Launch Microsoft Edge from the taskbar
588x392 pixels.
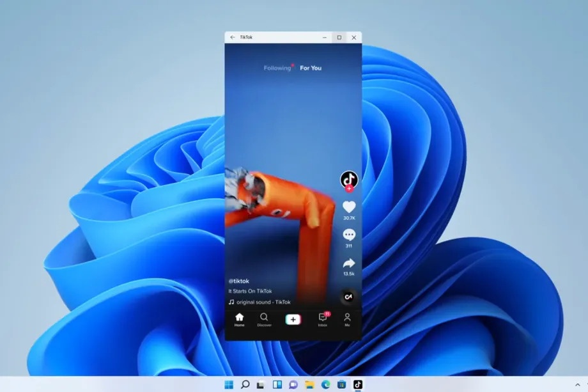coord(325,384)
